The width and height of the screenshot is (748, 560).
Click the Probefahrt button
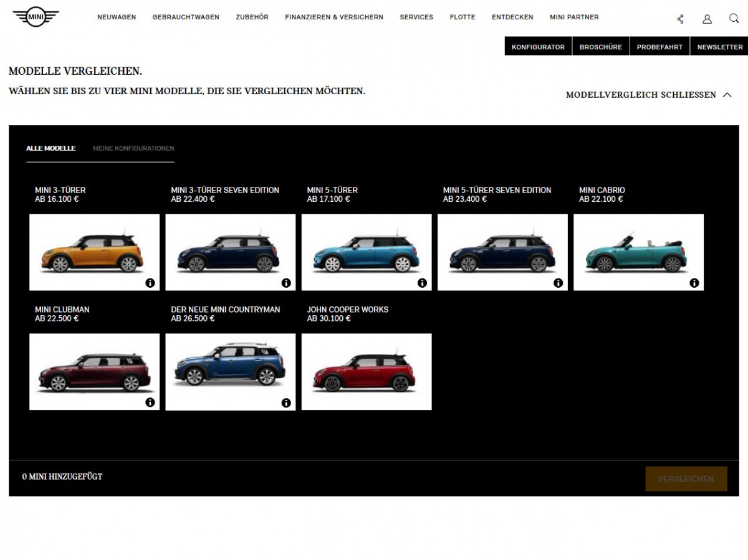coord(659,47)
